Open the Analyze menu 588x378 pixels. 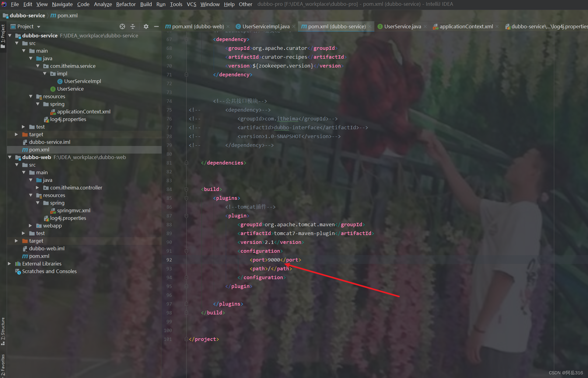click(x=103, y=4)
